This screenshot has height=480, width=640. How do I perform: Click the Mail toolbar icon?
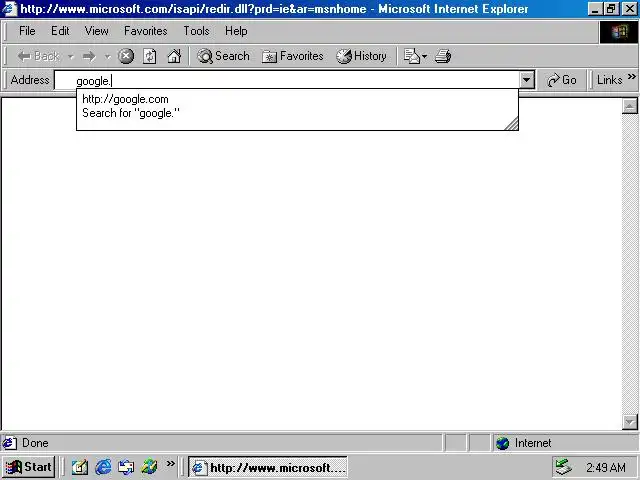click(x=411, y=56)
